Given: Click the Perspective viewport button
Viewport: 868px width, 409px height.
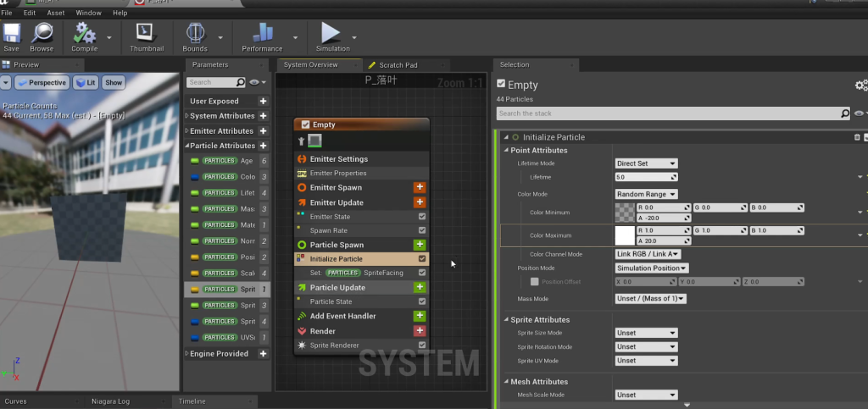Looking at the screenshot, I should pos(41,82).
